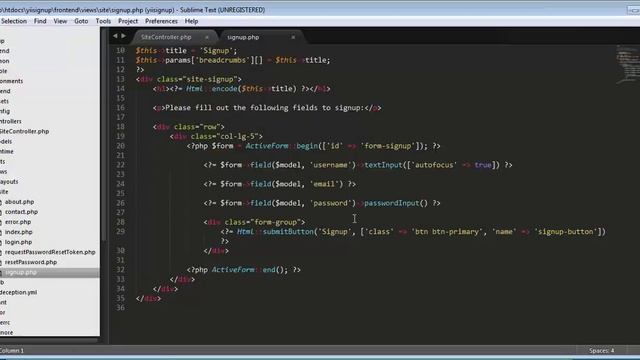
Task: Open contact.php in the sidebar
Action: tap(21, 212)
